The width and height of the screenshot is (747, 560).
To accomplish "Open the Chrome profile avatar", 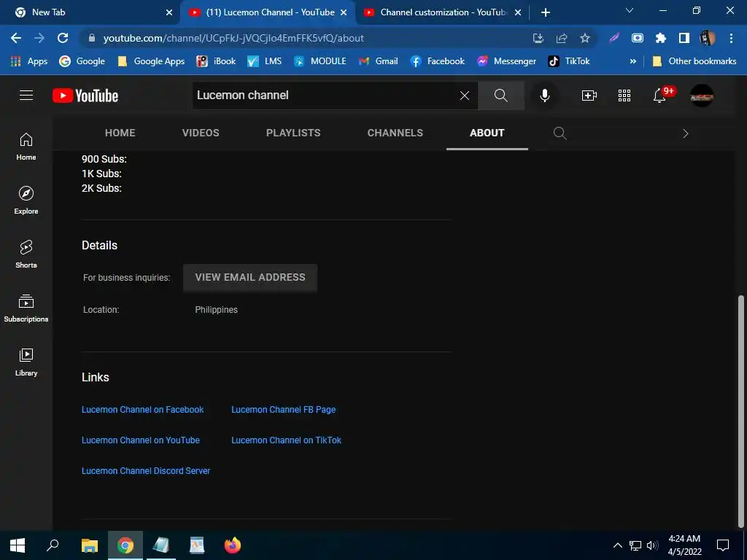I will click(x=708, y=38).
